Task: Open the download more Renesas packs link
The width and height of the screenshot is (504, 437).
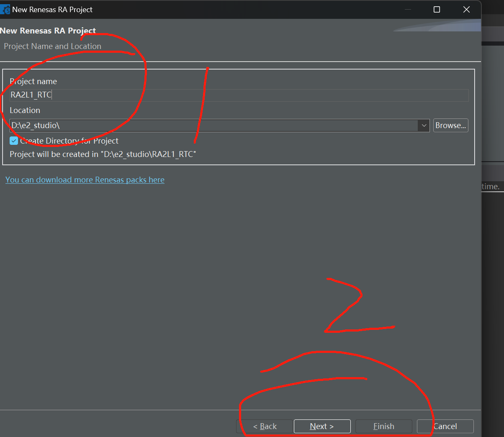Action: coord(85,180)
